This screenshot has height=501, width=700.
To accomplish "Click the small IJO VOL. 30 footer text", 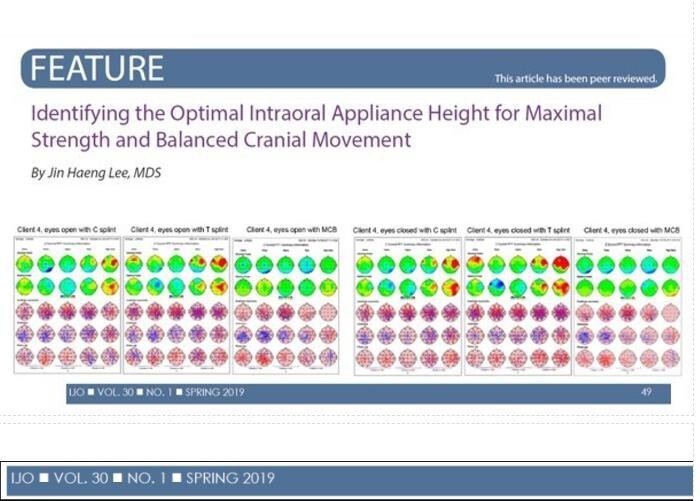I will coord(156,392).
